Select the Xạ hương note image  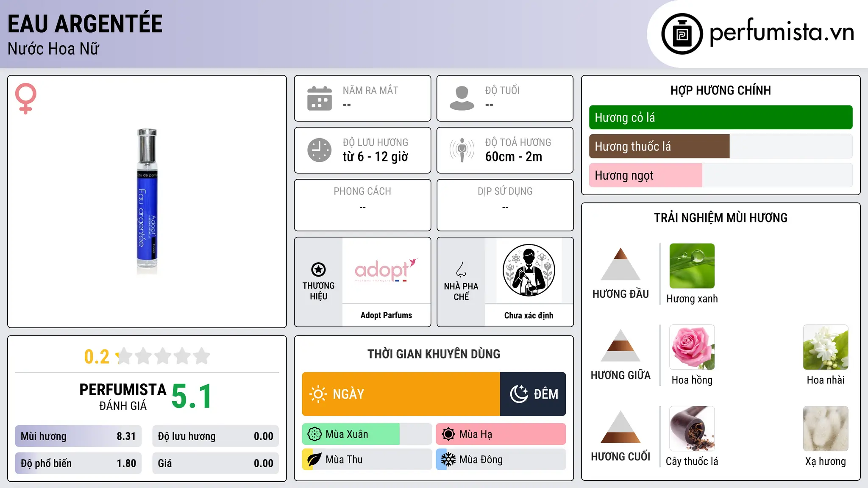pyautogui.click(x=826, y=429)
